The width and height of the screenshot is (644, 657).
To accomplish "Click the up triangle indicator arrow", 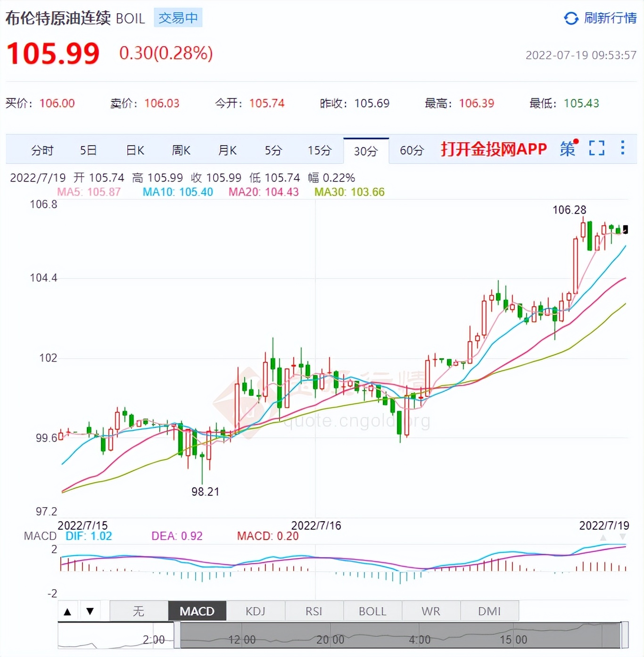I will pyautogui.click(x=67, y=611).
